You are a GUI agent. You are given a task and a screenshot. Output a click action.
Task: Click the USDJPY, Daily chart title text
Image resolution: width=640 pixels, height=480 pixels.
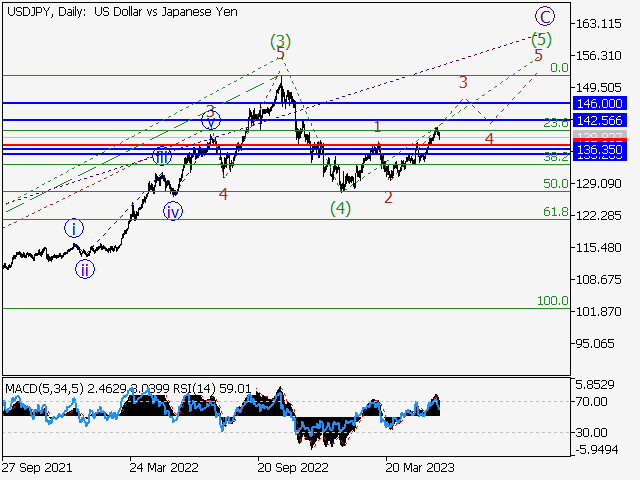coord(122,12)
